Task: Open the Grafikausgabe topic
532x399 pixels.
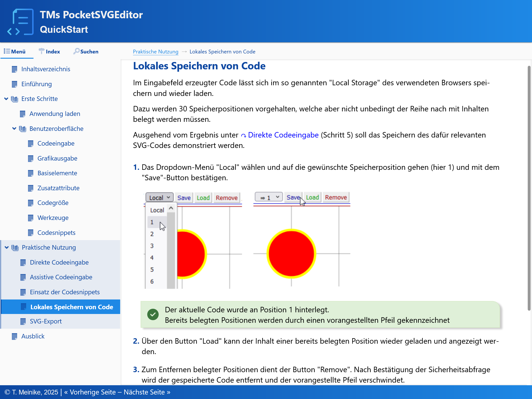Action: tap(57, 158)
